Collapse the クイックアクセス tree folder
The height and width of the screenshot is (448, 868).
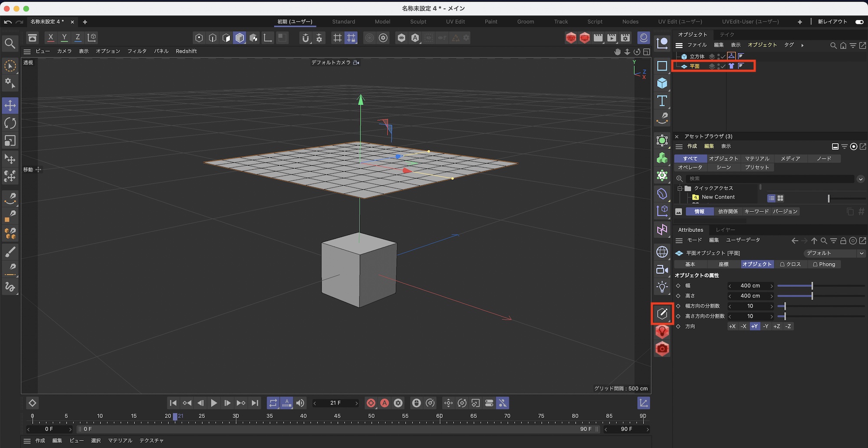pyautogui.click(x=680, y=188)
